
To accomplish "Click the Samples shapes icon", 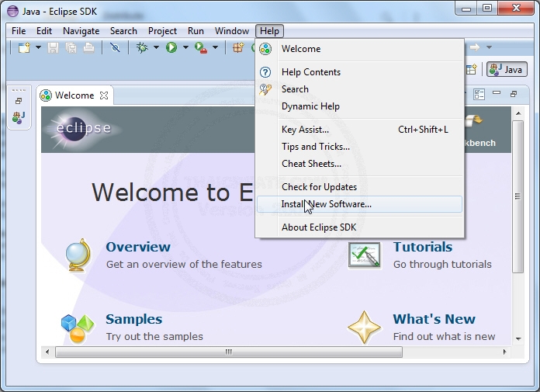I will [78, 328].
